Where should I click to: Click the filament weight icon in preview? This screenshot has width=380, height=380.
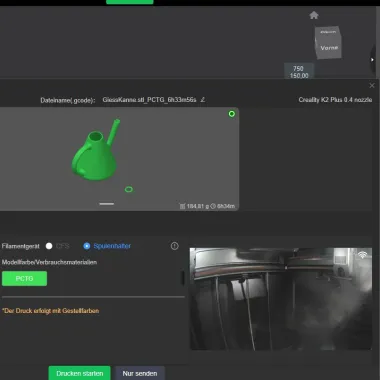182,206
